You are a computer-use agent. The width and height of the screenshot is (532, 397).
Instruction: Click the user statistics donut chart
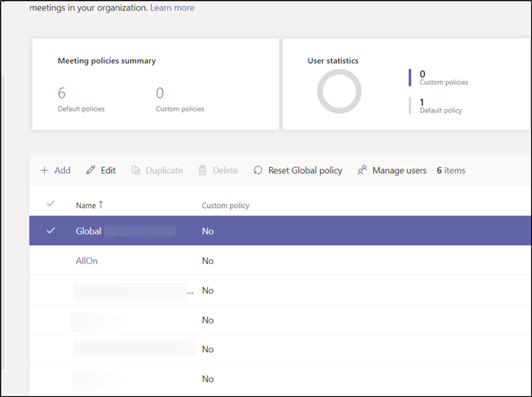[339, 91]
